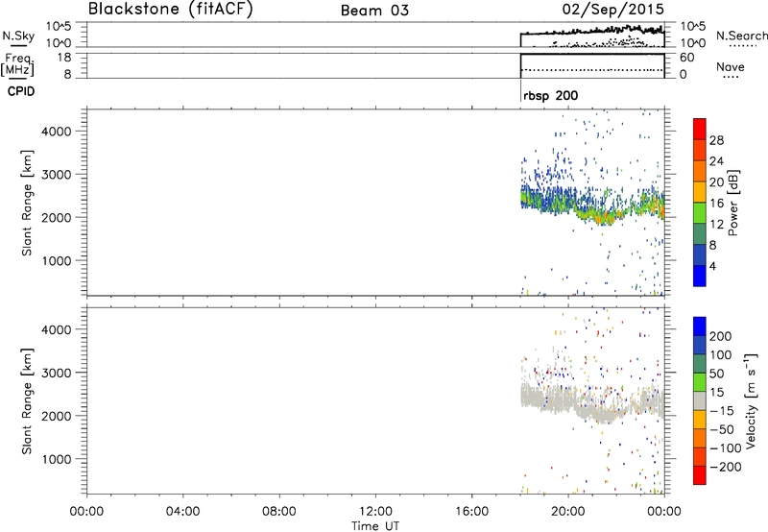Screen dimensions: 768x532
Task: Click the '1000' tick on the velocity panel
Action: pyautogui.click(x=56, y=459)
